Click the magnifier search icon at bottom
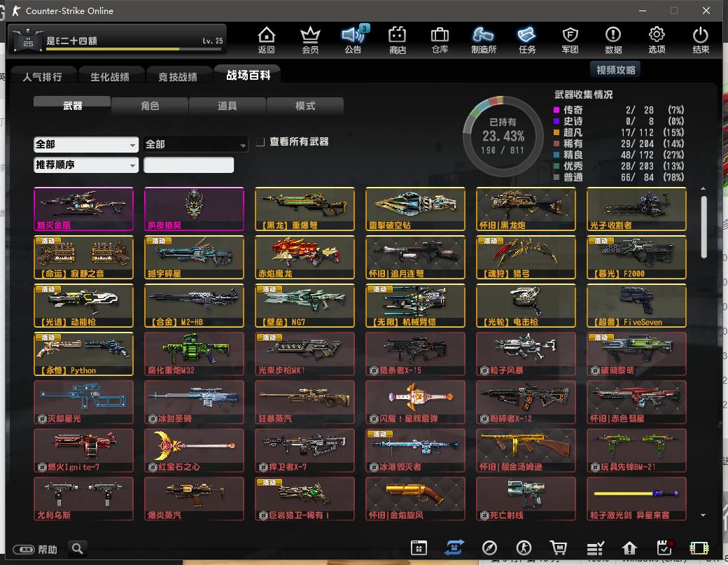Screen dimensions: 728x565 coord(78,549)
